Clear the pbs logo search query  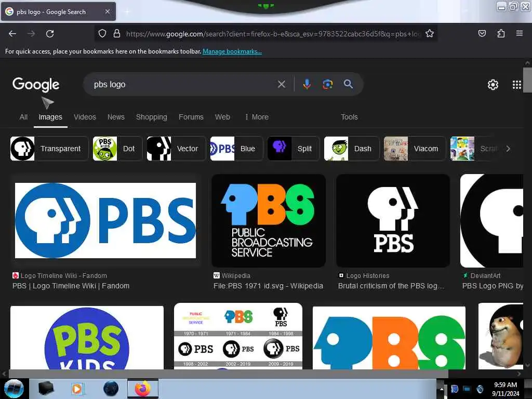click(x=281, y=84)
